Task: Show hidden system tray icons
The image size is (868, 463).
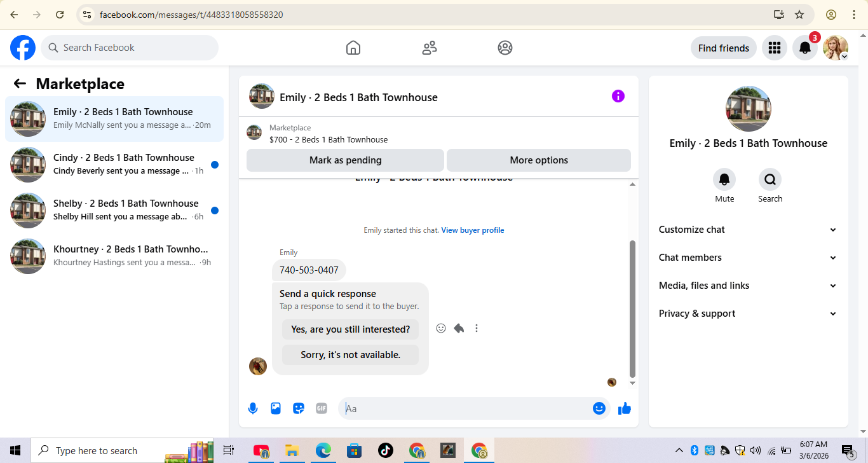Action: click(679, 451)
